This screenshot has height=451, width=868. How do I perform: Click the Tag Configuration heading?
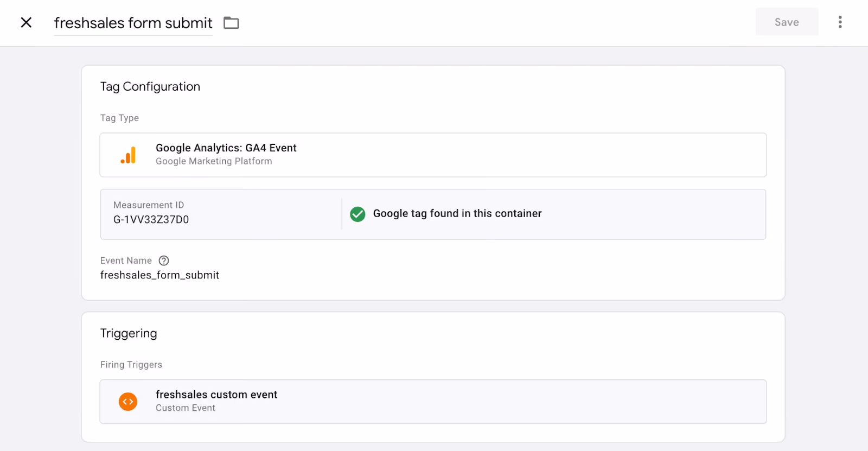[x=150, y=87]
